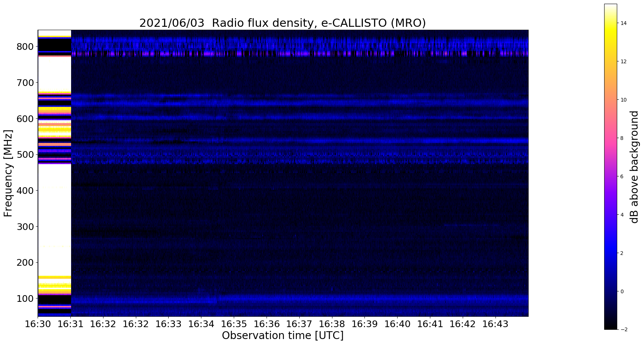Click the 'dB above background' colorbar label
The height and width of the screenshot is (345, 644).
click(x=634, y=167)
